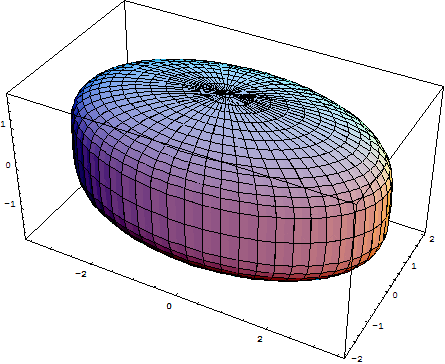Click the bottom left corner of the bounding box
445x364 pixels.
(26, 239)
